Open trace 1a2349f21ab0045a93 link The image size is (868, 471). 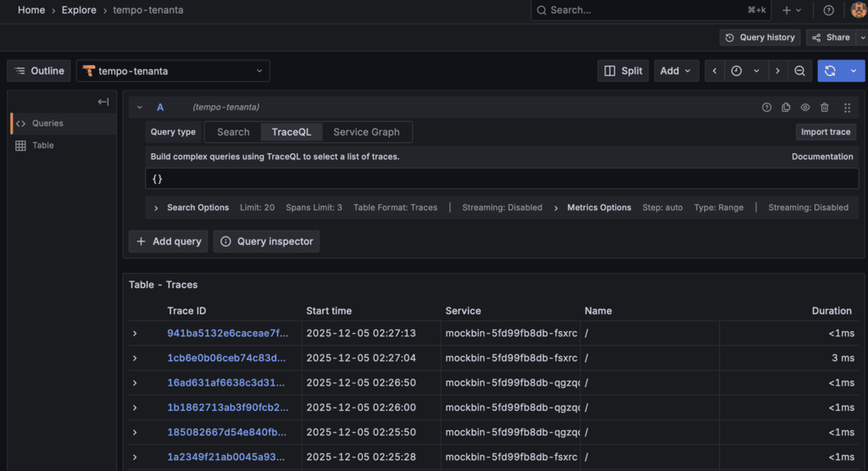(x=225, y=457)
